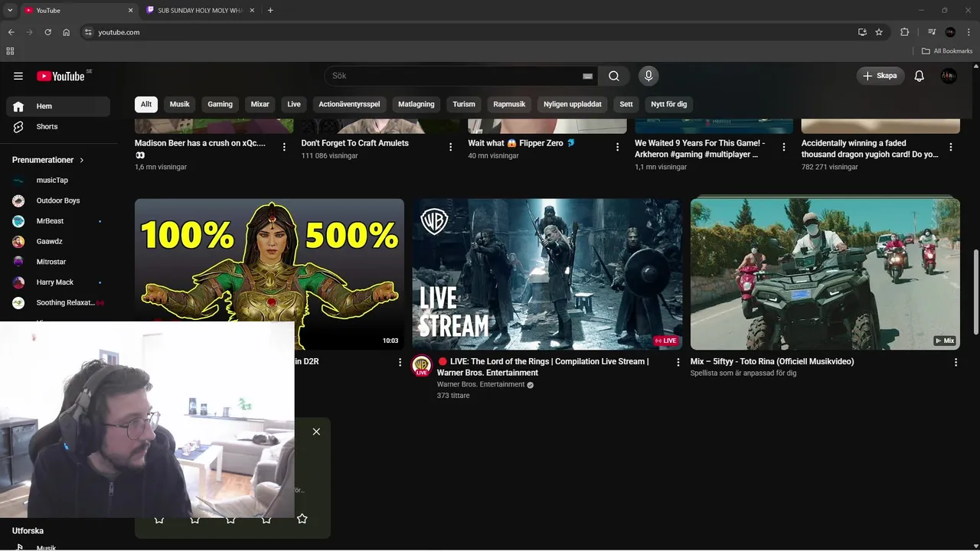This screenshot has height=551, width=980.
Task: Open notifications bell
Action: (x=920, y=76)
